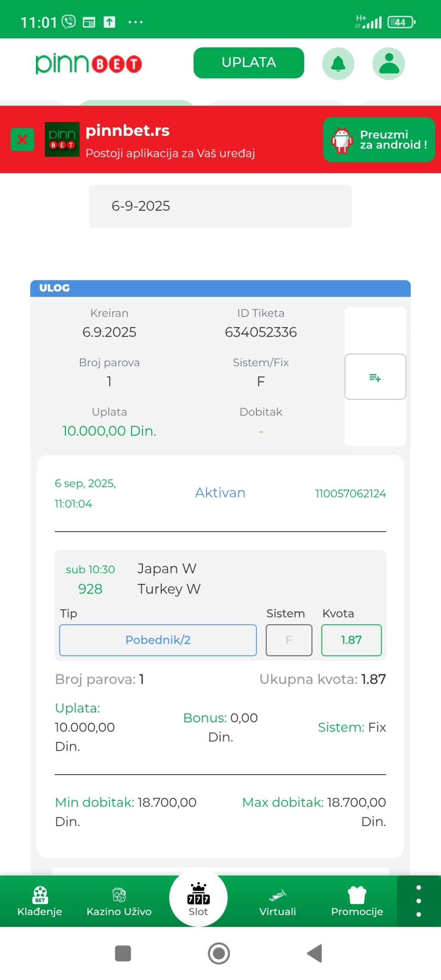
Task: Tap the Pobednik/2 tip box
Action: coord(158,640)
